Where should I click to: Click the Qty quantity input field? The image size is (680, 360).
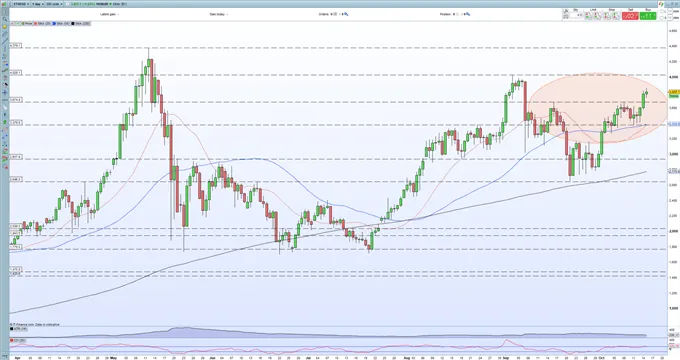tap(576, 16)
